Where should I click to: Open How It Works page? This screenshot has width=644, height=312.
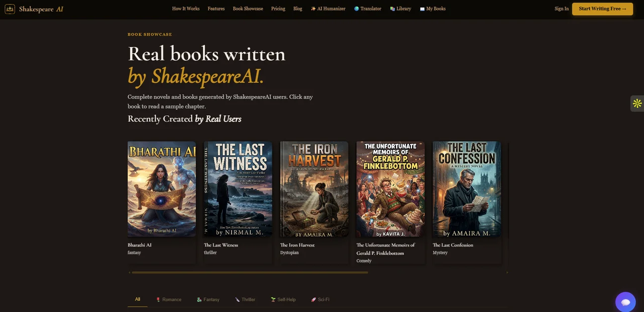186,9
